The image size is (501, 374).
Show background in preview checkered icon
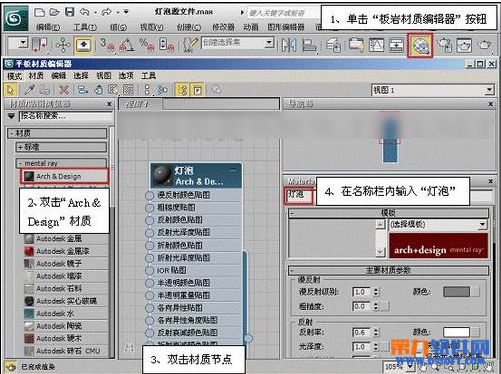(x=128, y=90)
